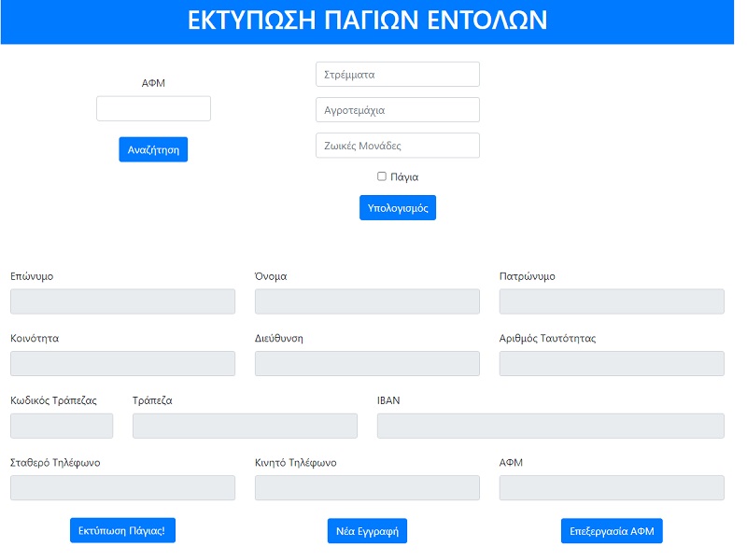
Task: Focus the Κοινότητα field
Action: point(122,364)
